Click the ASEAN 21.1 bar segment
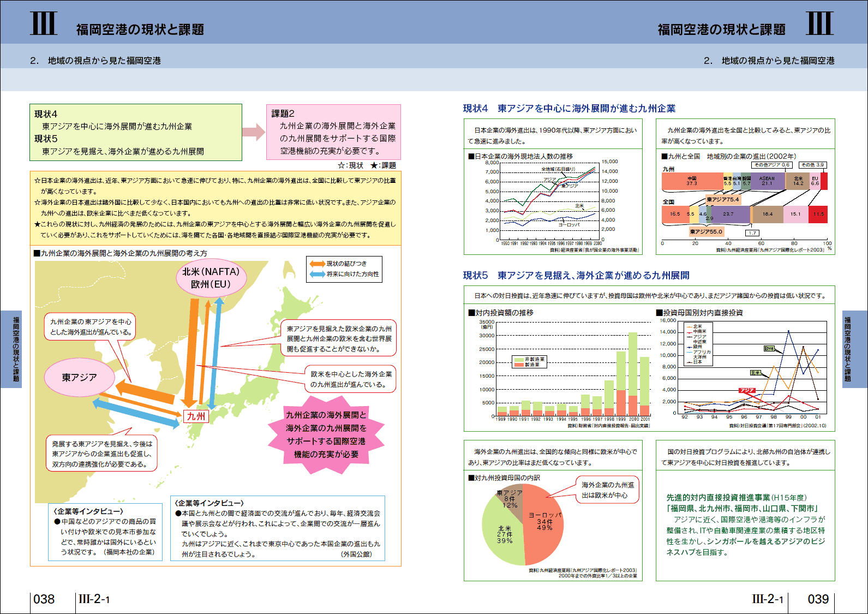Image resolution: width=868 pixels, height=614 pixels. pos(768,181)
